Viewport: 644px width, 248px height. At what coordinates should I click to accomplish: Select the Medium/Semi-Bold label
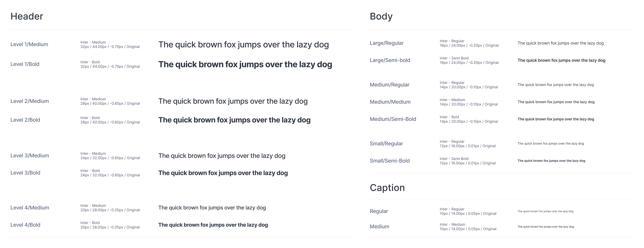click(x=393, y=119)
